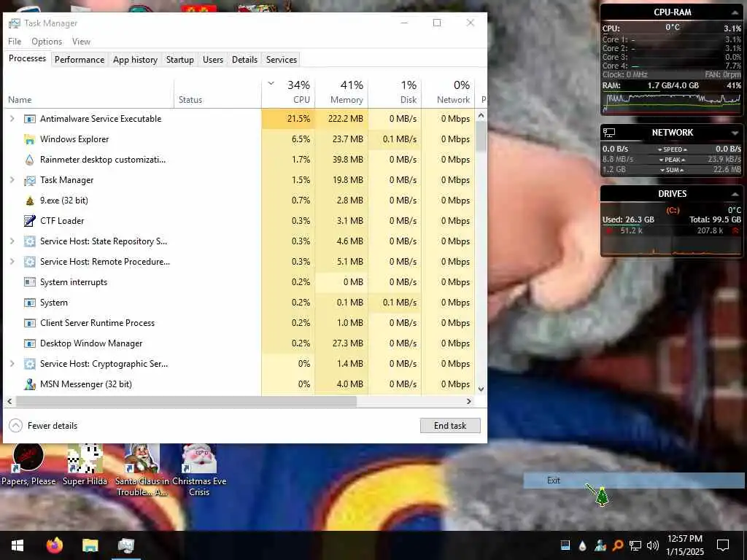The image size is (747, 560).
Task: Toggle the NETWORK widget arrow
Action: click(x=735, y=133)
